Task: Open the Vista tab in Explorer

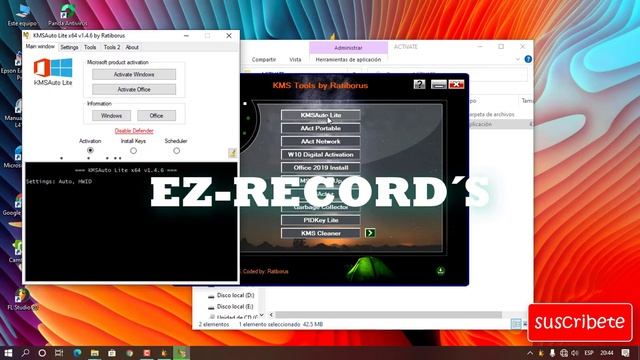Action: [x=295, y=60]
